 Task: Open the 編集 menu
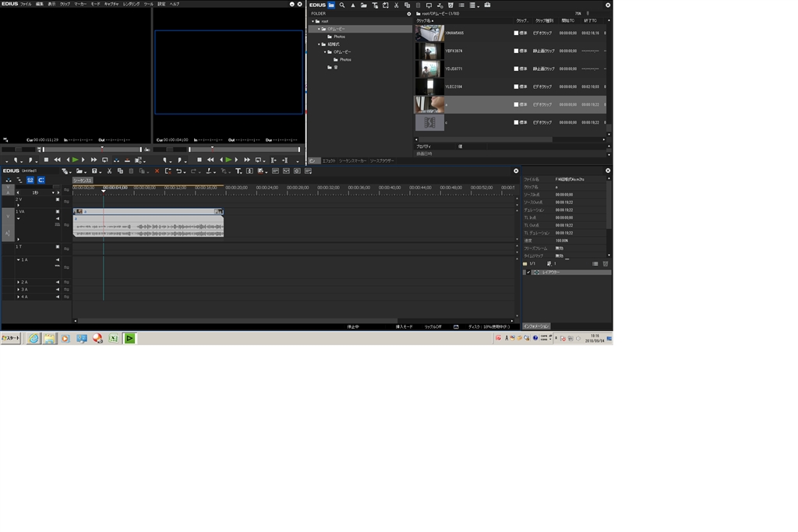(x=39, y=4)
